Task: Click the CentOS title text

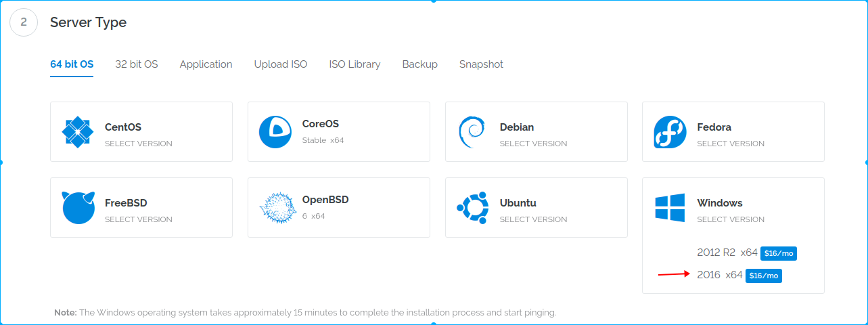Action: point(123,127)
